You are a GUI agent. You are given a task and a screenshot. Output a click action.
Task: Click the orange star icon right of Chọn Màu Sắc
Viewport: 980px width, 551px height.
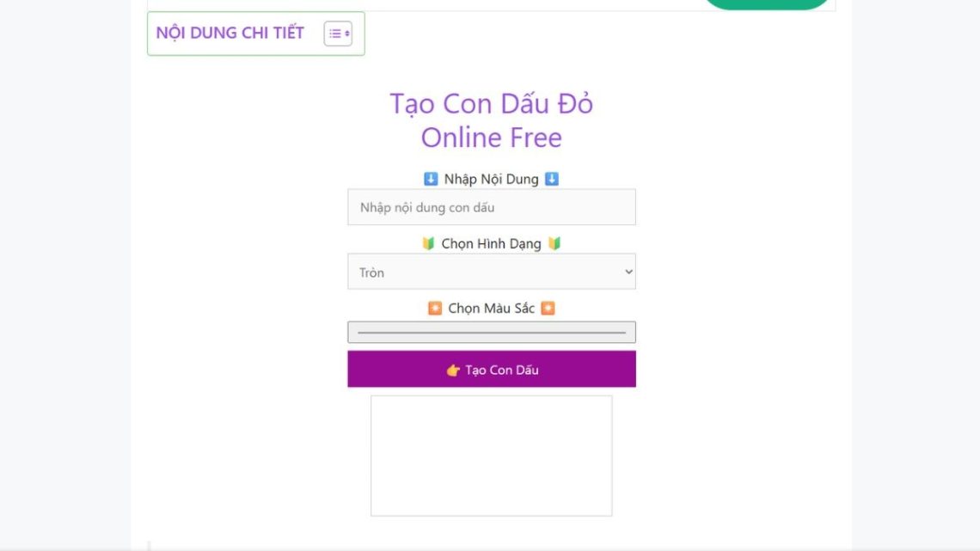[x=548, y=308]
